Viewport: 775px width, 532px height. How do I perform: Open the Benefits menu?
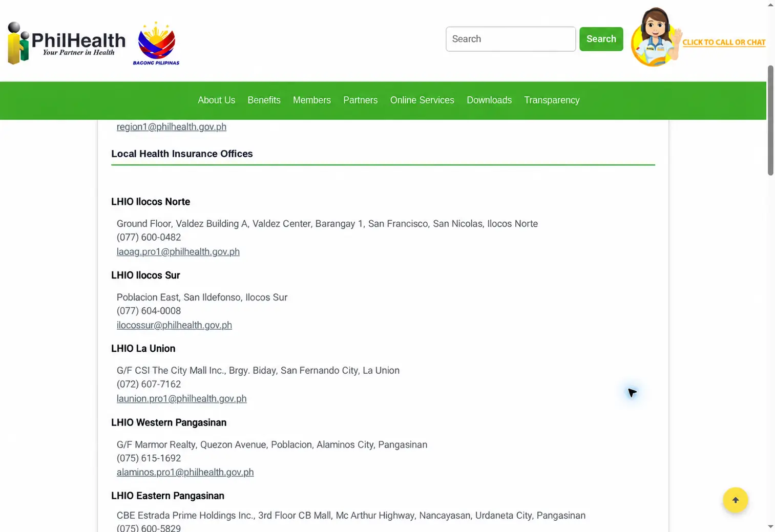264,100
